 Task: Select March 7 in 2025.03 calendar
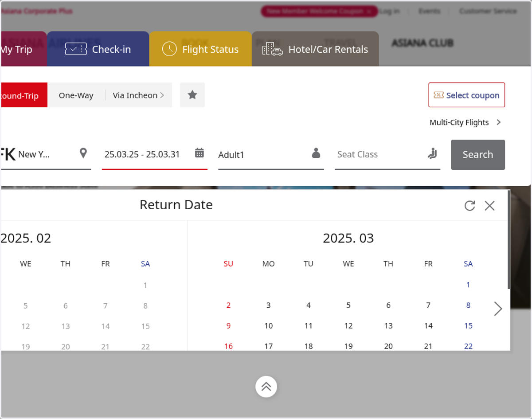[428, 305]
